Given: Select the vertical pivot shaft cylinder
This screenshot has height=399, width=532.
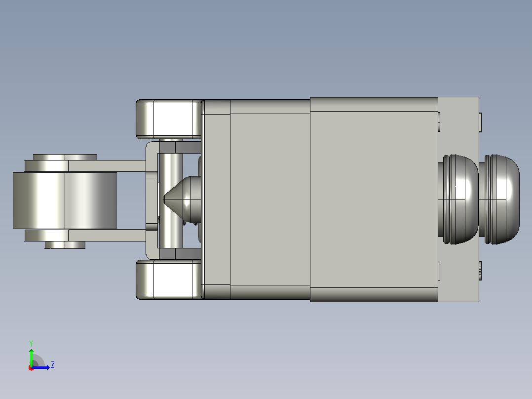Looking at the screenshot, I should point(171,200).
